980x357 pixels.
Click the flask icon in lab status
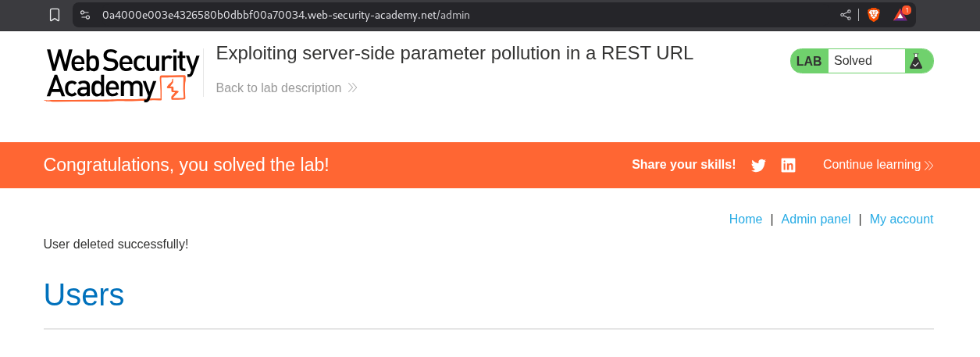(x=916, y=61)
